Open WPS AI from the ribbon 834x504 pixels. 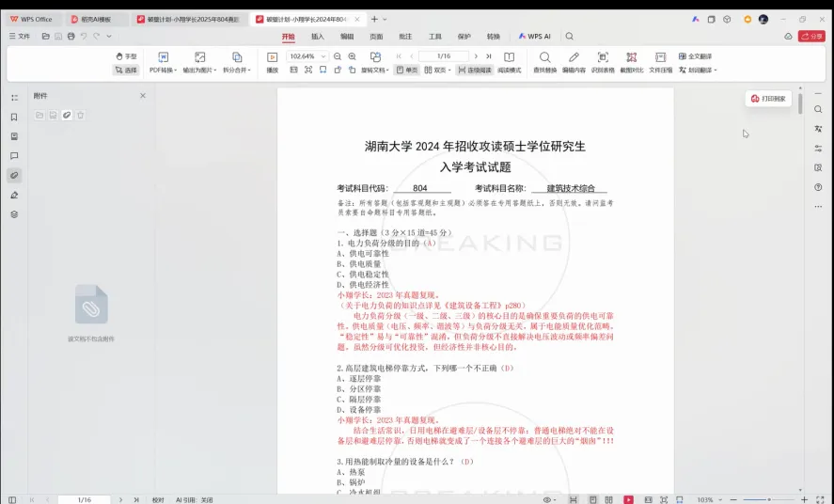[x=535, y=37]
